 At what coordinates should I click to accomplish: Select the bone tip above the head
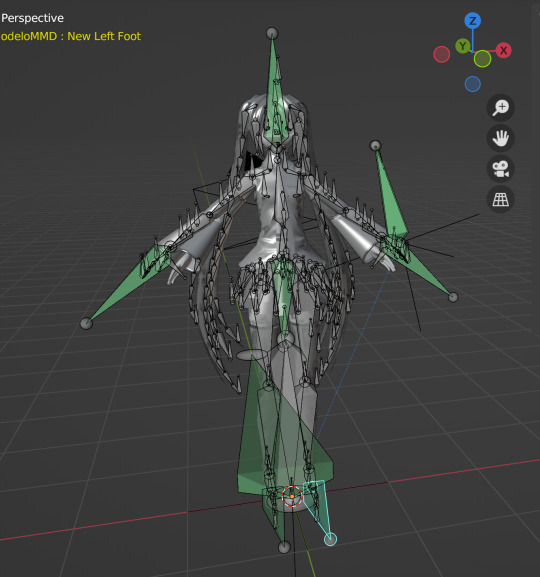click(272, 33)
